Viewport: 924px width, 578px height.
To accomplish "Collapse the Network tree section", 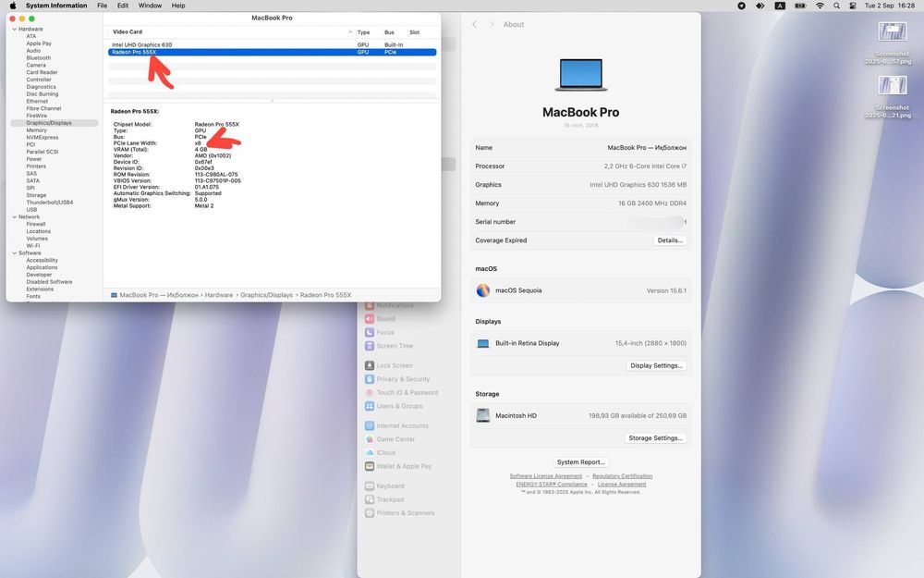I will [14, 217].
